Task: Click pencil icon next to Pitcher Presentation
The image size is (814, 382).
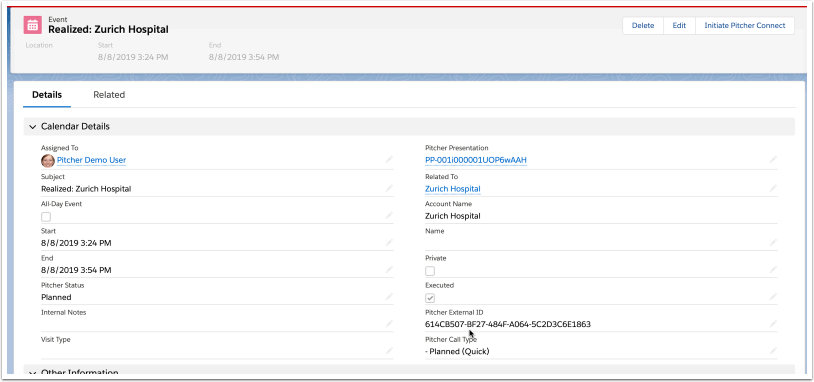Action: (x=773, y=160)
